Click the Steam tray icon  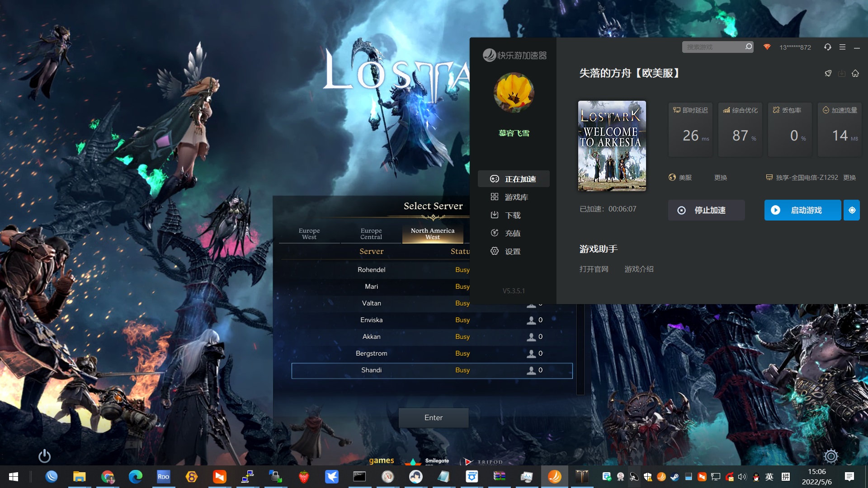(675, 477)
